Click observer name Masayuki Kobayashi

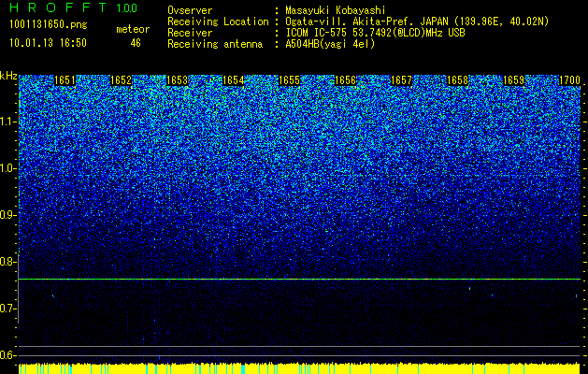[x=336, y=10]
